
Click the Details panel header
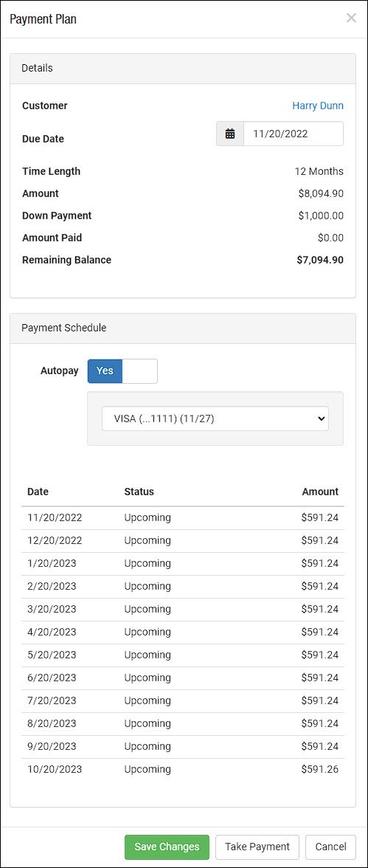[183, 69]
